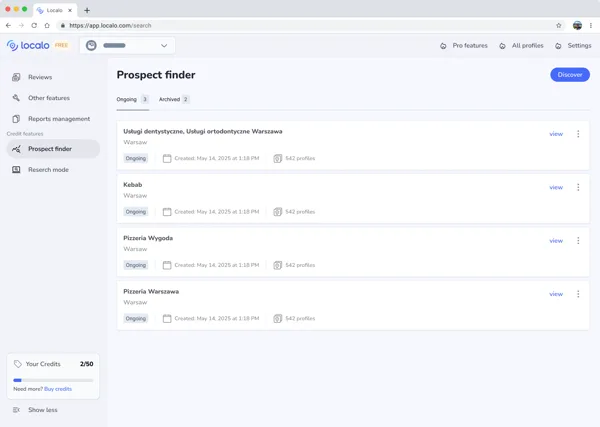Click the calendar icon in Pizzeria Wygoda row

[x=167, y=265]
